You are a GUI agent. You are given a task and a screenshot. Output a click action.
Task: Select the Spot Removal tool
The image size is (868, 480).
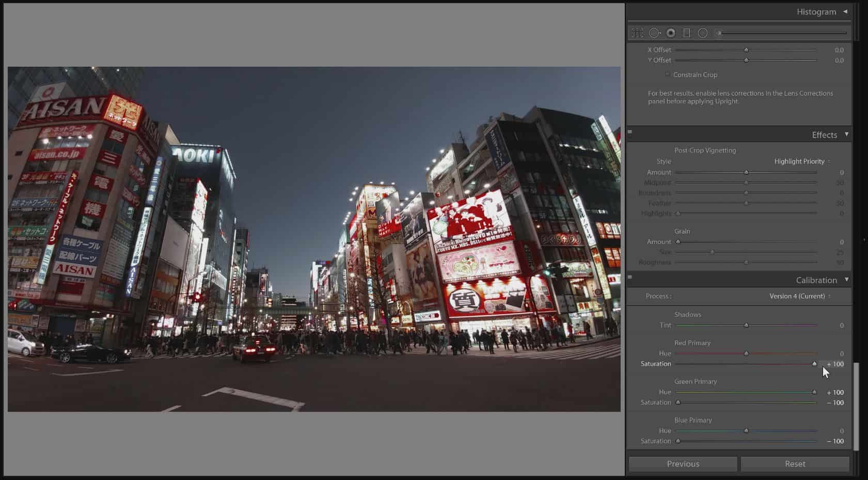655,33
